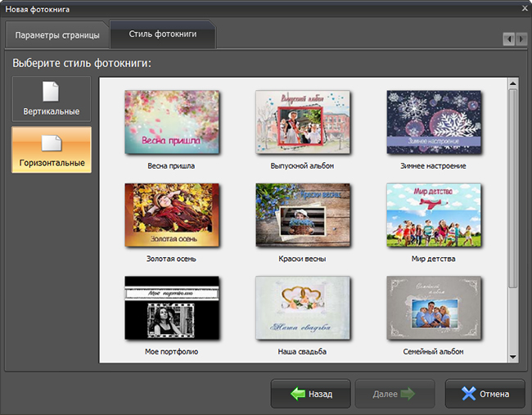532x415 pixels.
Task: Click the Назад button with green arrow
Action: [x=310, y=394]
